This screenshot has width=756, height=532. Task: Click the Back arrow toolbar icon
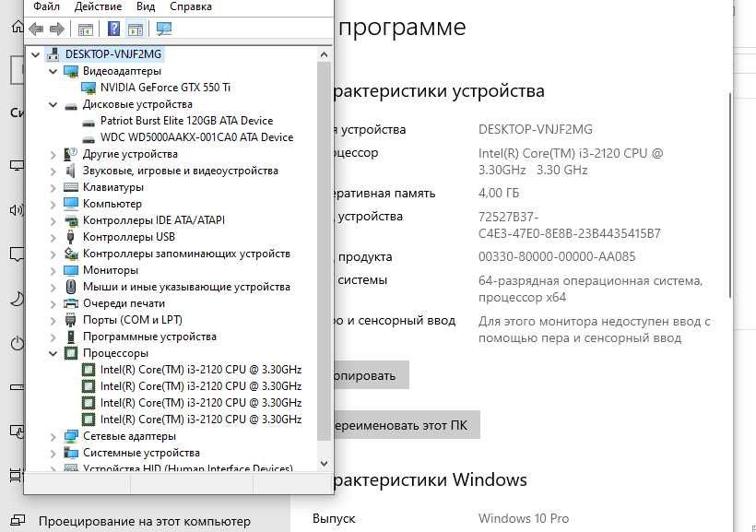click(x=36, y=30)
